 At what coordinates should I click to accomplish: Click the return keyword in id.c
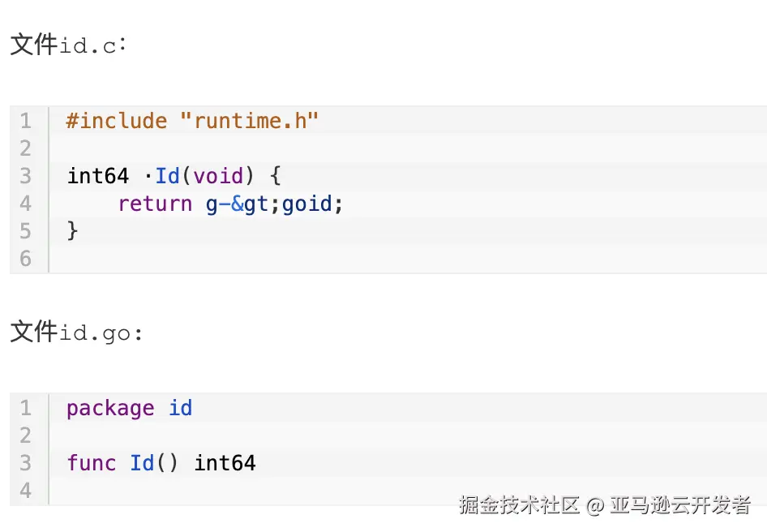coord(155,204)
